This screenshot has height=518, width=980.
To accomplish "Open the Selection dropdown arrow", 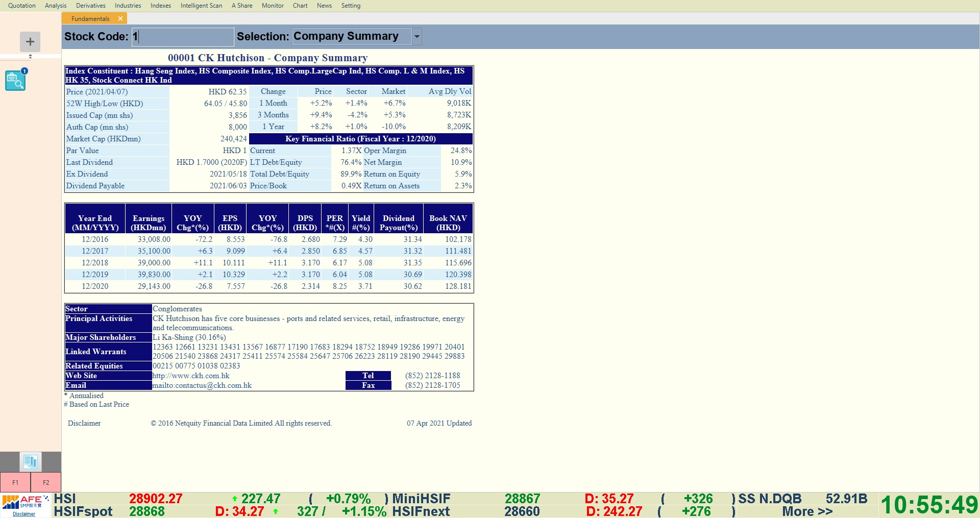I will [417, 36].
